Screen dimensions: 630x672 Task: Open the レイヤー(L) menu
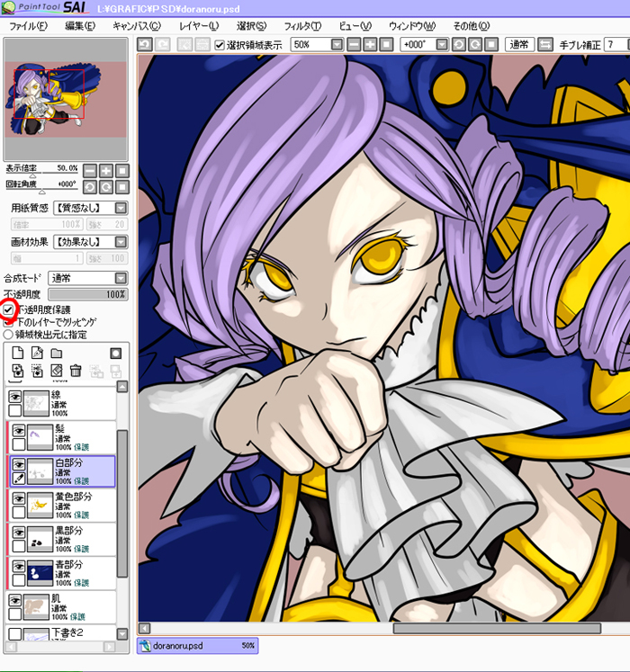click(199, 26)
